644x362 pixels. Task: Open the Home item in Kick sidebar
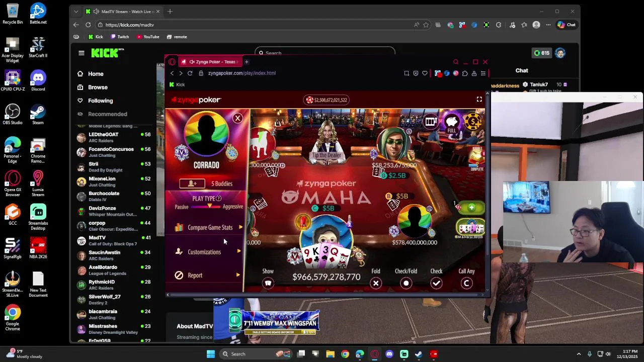coord(96,74)
